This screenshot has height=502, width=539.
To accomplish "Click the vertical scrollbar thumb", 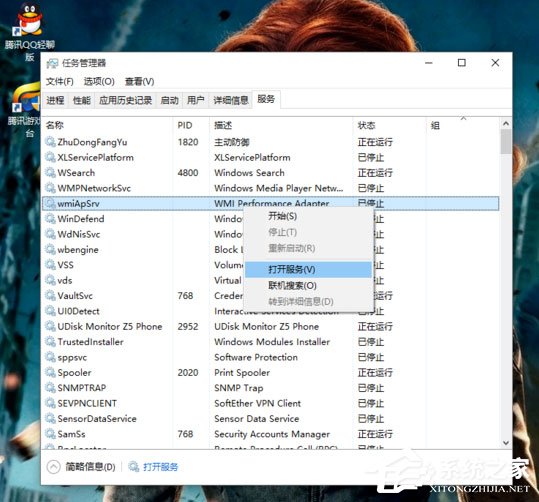I will [506, 142].
